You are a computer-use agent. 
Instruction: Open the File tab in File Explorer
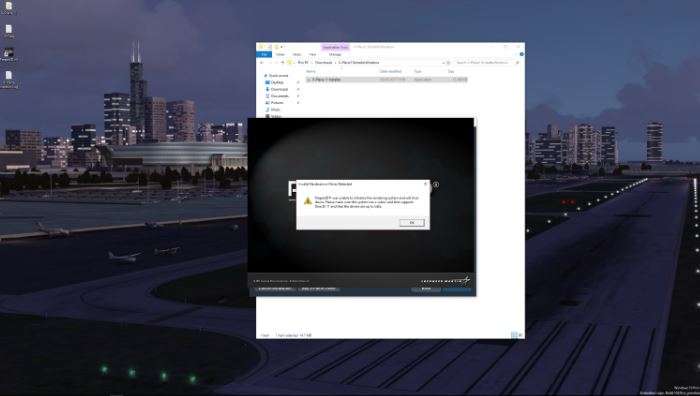(x=264, y=54)
